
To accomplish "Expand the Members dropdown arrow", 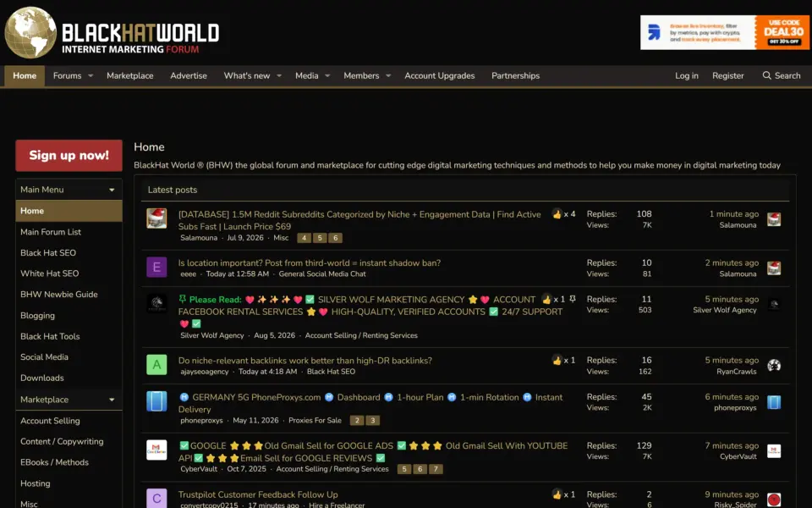I will point(388,75).
